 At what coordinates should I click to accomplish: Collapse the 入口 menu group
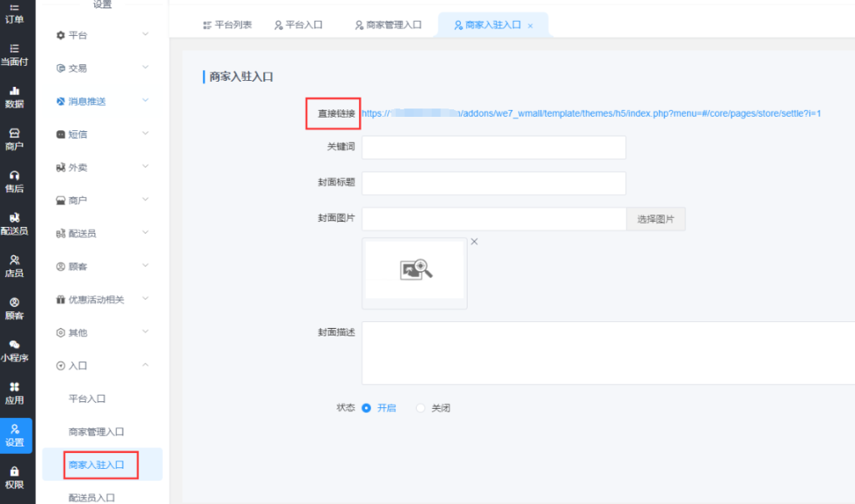pyautogui.click(x=100, y=365)
